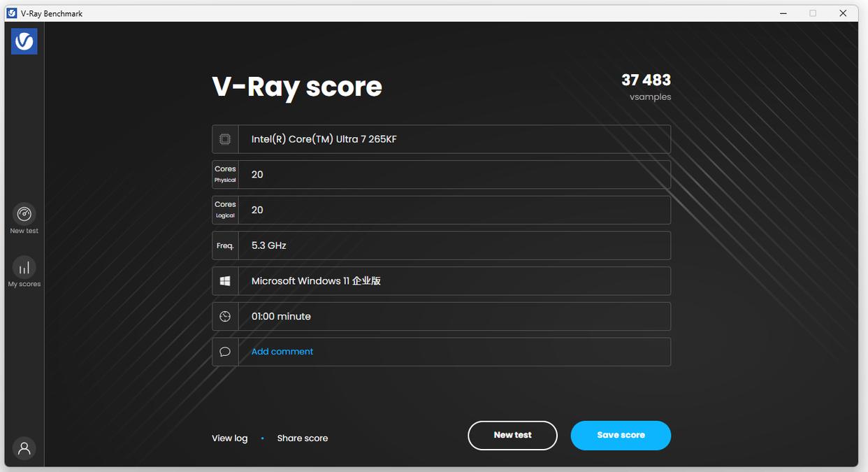The image size is (868, 472).
Task: Open the user account profile icon
Action: (24, 448)
